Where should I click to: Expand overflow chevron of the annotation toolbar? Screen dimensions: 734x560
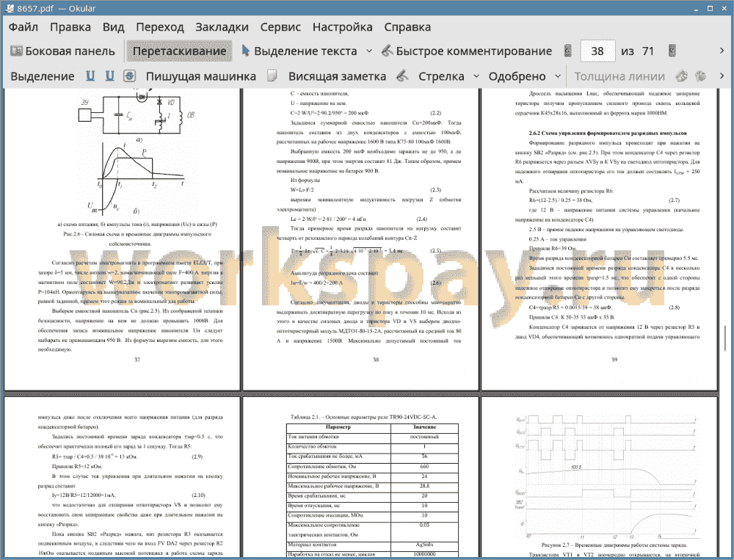coord(722,76)
